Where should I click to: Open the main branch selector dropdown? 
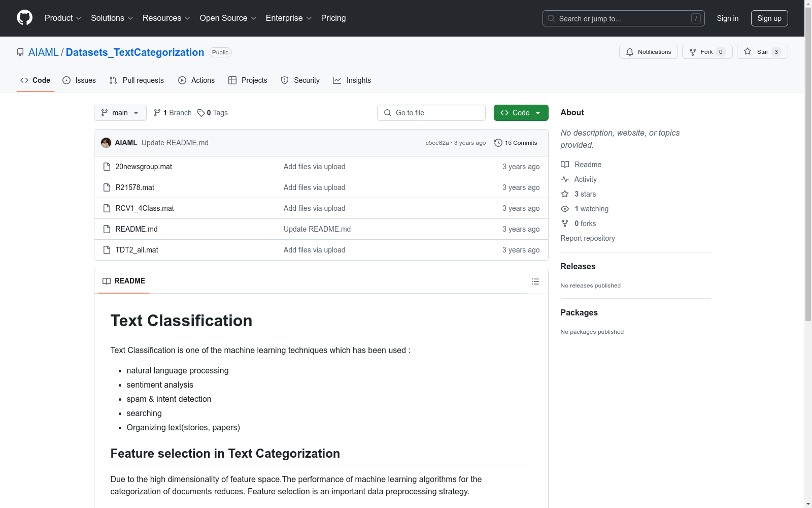[x=120, y=113]
